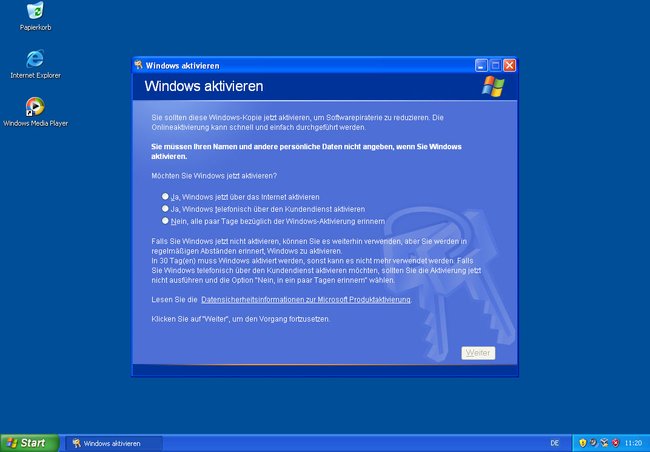The width and height of the screenshot is (650, 452).
Task: Click the 11:20 clock in the tray
Action: [x=633, y=443]
